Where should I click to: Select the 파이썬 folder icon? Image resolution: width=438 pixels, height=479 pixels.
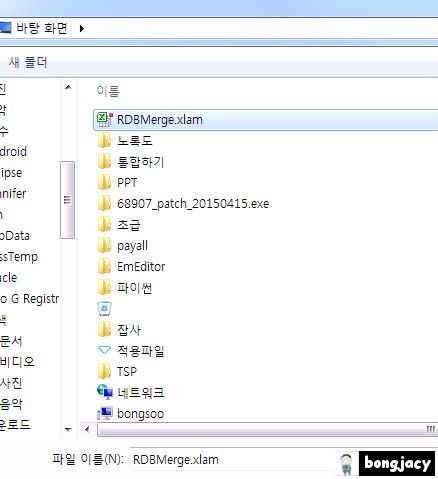click(104, 288)
